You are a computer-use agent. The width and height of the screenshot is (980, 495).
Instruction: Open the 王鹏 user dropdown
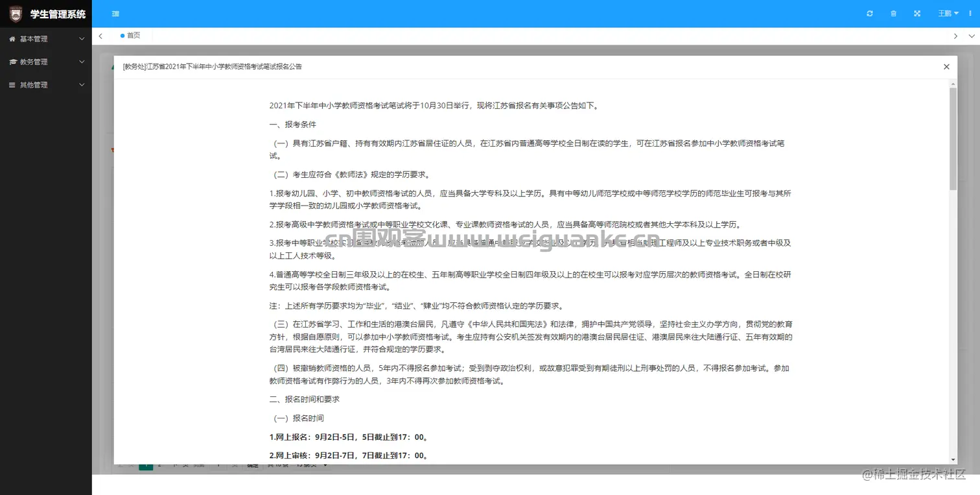[949, 14]
